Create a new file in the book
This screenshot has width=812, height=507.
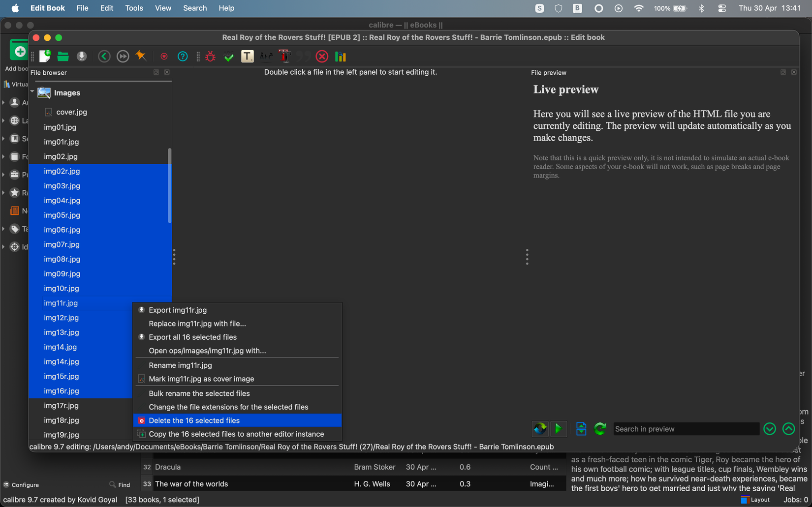point(45,57)
